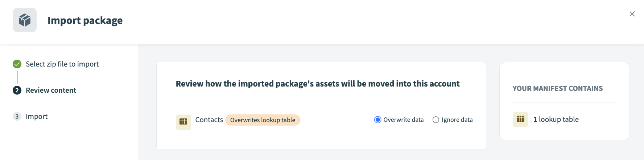This screenshot has height=160, width=644.
Task: Click the step 3 number badge
Action: [17, 116]
